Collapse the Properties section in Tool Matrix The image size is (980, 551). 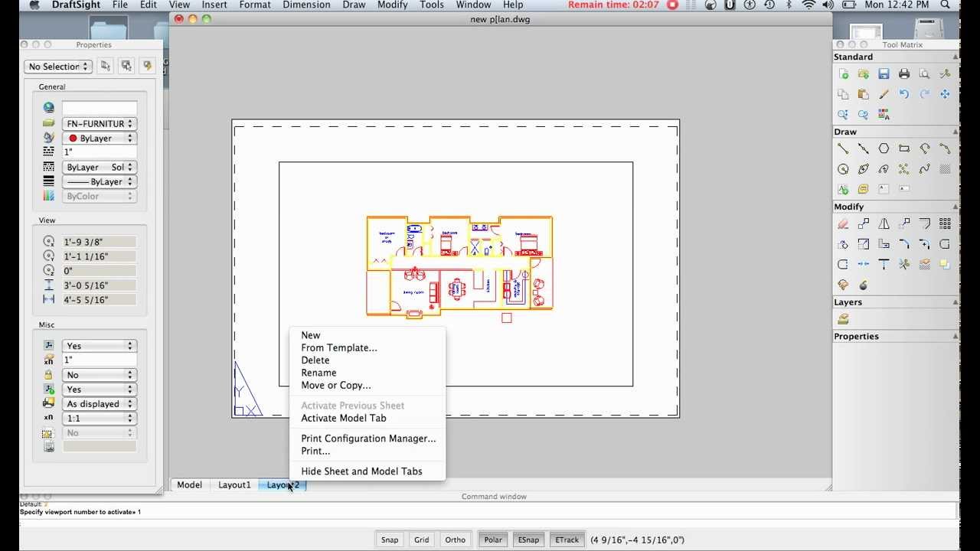coord(955,336)
